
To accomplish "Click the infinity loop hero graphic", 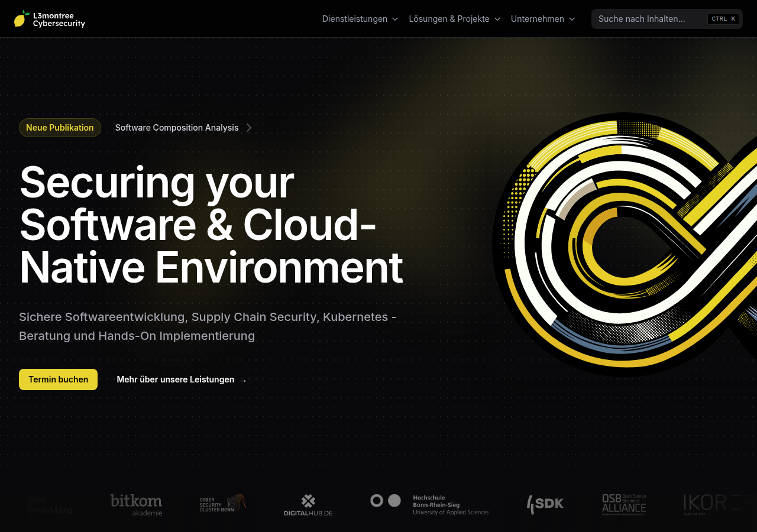I will (625, 244).
